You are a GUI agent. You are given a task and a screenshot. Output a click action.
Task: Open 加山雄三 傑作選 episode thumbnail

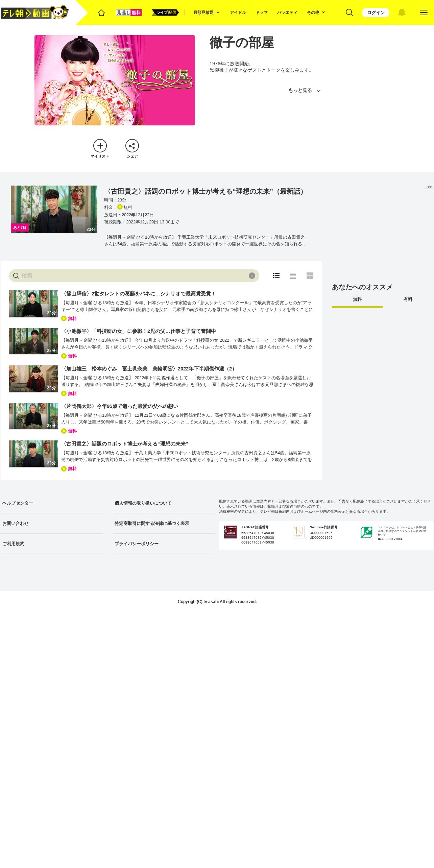click(33, 379)
